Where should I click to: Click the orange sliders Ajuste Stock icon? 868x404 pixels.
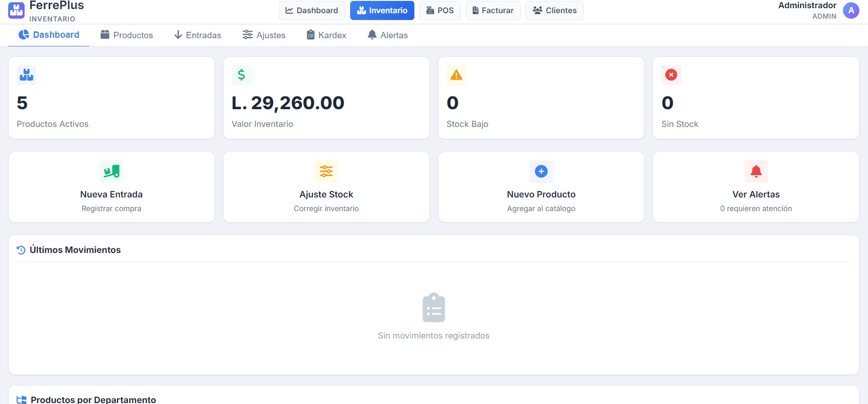pos(326,172)
